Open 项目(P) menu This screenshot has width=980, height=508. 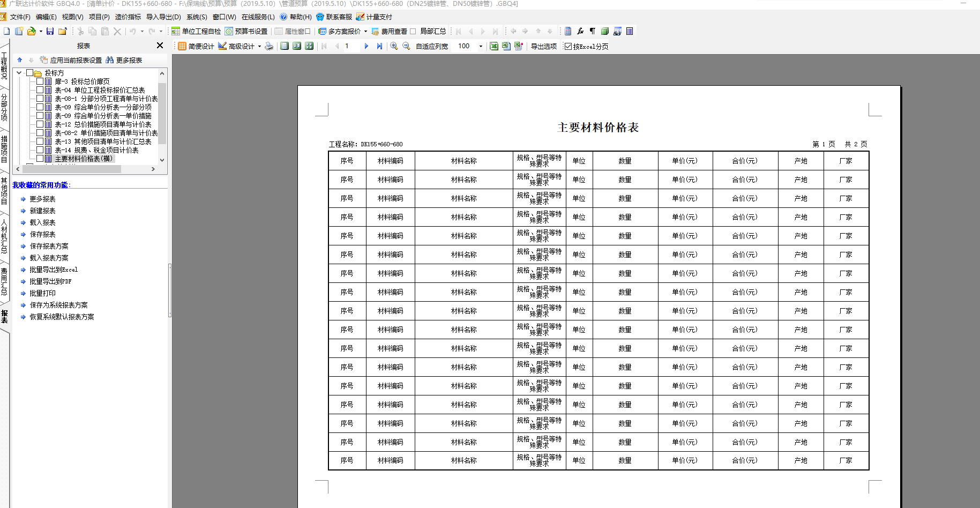click(x=99, y=17)
